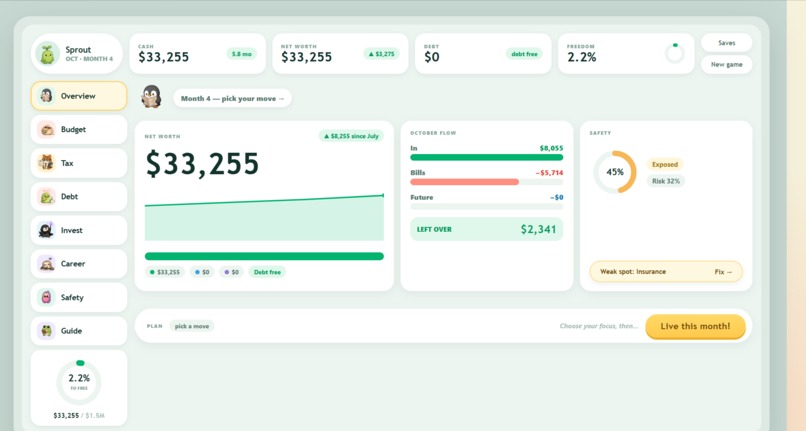Click the Saves button
The image size is (806, 431).
(726, 43)
